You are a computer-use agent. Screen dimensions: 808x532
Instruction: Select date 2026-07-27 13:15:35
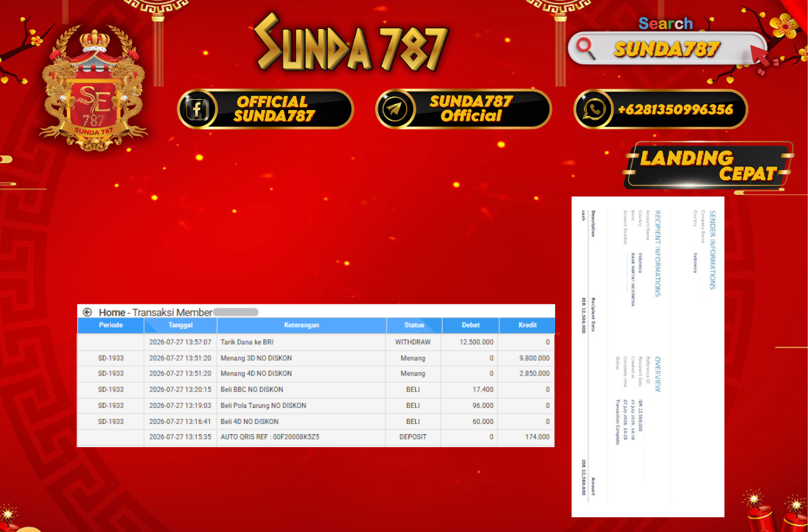pos(180,437)
